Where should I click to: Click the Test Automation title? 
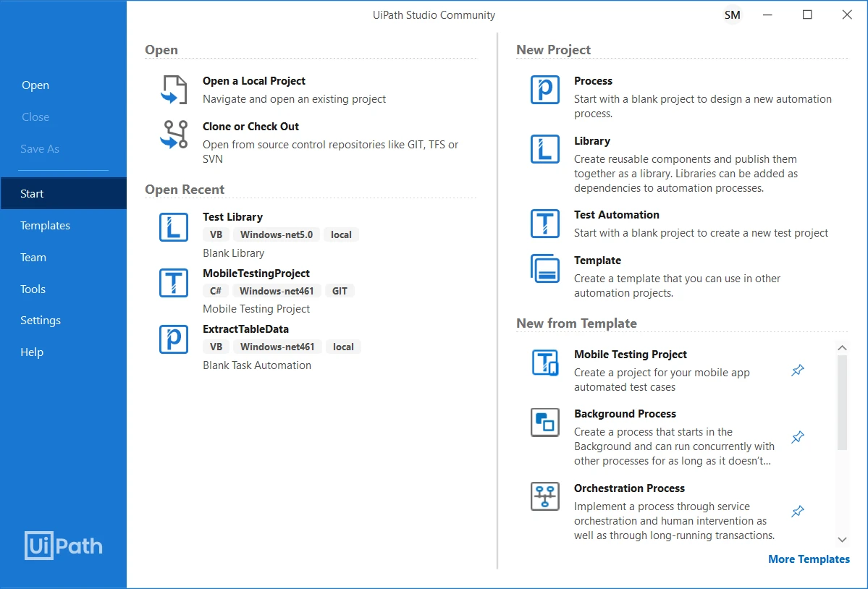[616, 215]
